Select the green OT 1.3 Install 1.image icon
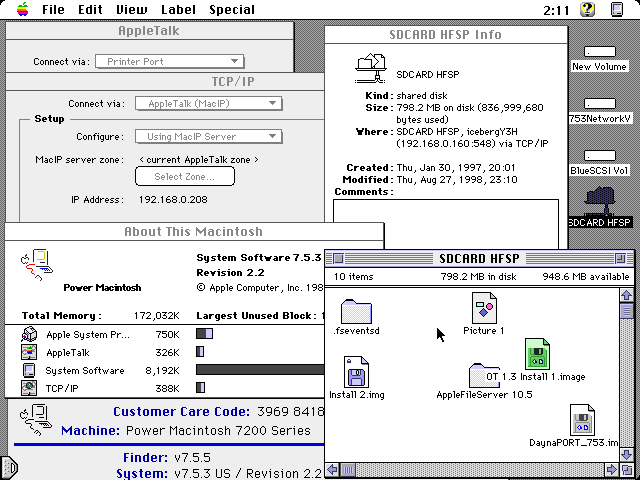Image resolution: width=640 pixels, height=480 pixels. pyautogui.click(x=537, y=354)
